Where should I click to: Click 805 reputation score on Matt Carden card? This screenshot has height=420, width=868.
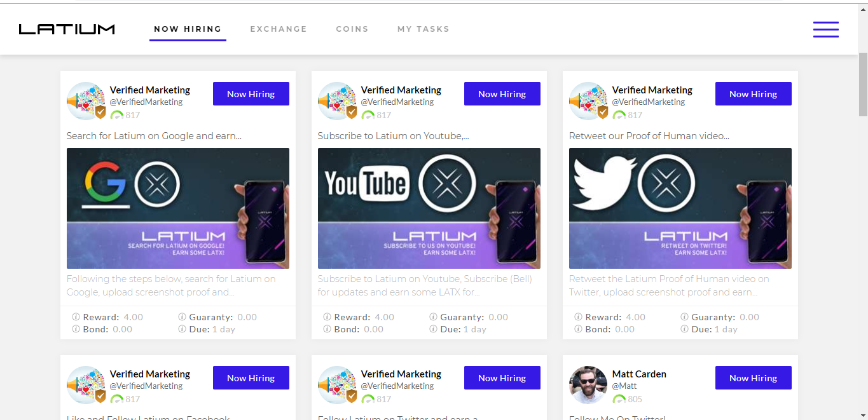(635, 399)
